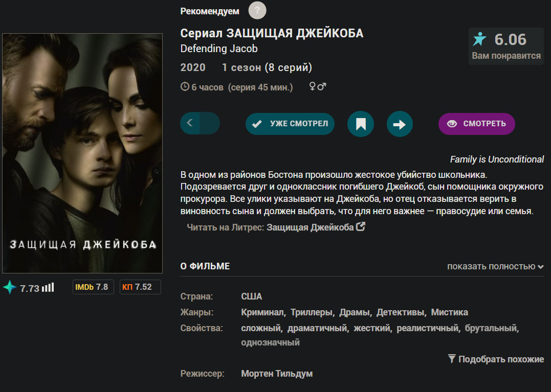Expand details with показать полностью
The height and width of the screenshot is (392, 551).
click(x=495, y=266)
